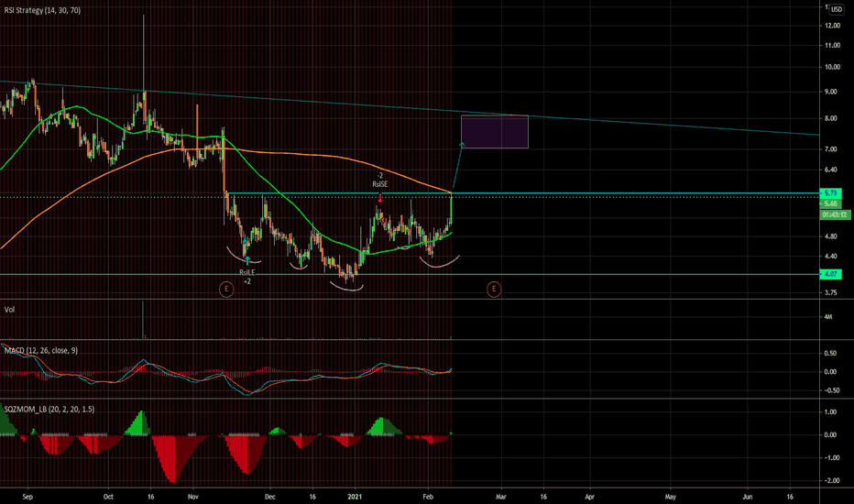This screenshot has height=504, width=854.
Task: Click the Nov label on time axis
Action: 192,497
